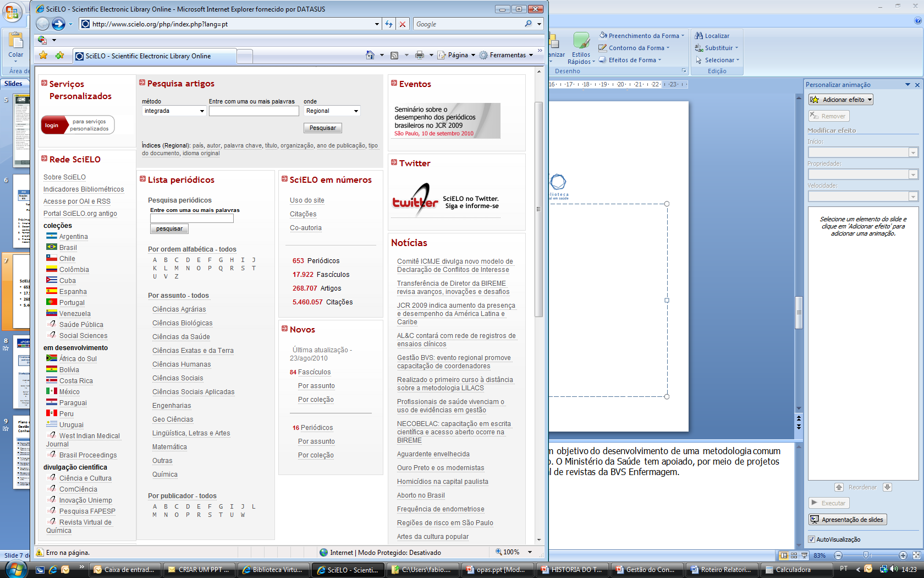Viewport: 924px width, 578px height.
Task: Expand the Adicionar efeito dropdown
Action: (x=870, y=100)
